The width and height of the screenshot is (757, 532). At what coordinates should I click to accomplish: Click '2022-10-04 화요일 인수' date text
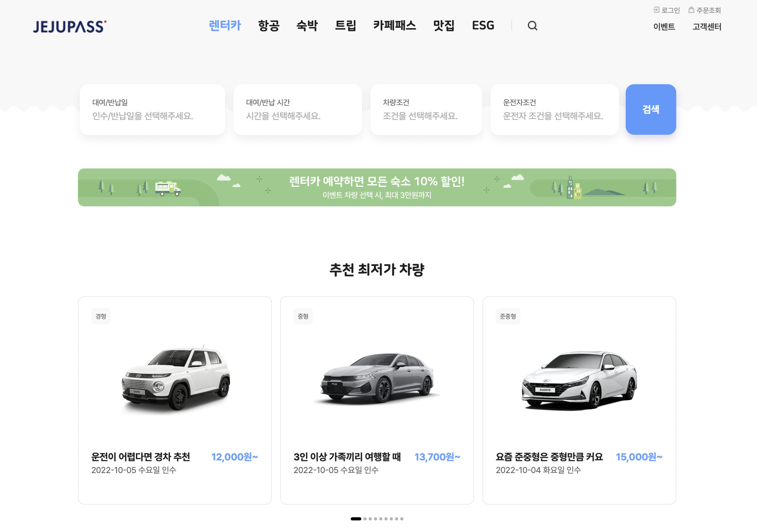538,470
